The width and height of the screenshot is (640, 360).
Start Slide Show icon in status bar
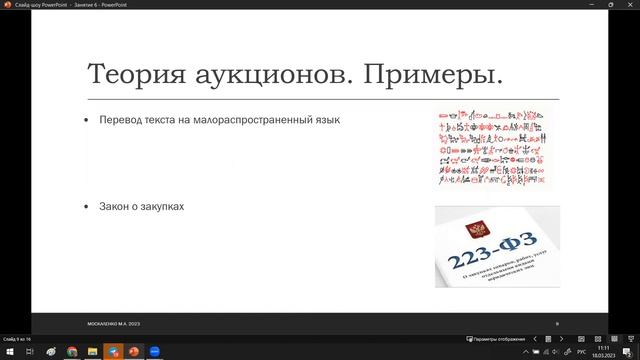coord(631,339)
